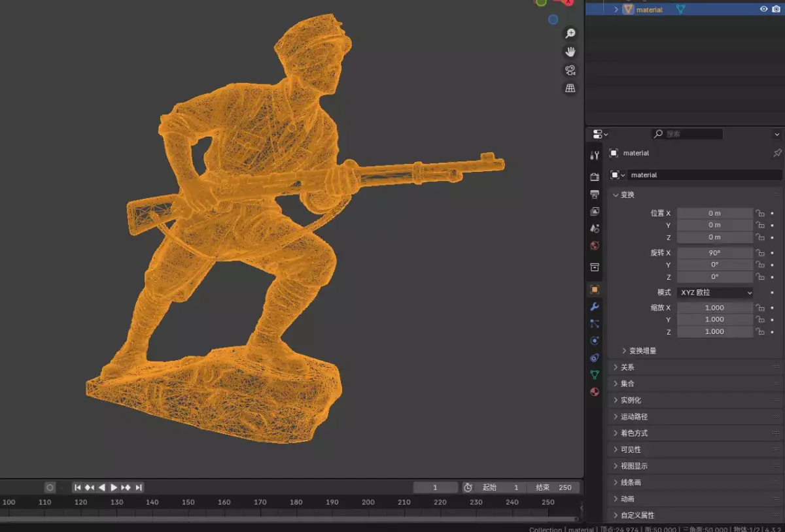Click the 位置 X value field
The height and width of the screenshot is (532, 785).
tap(715, 213)
